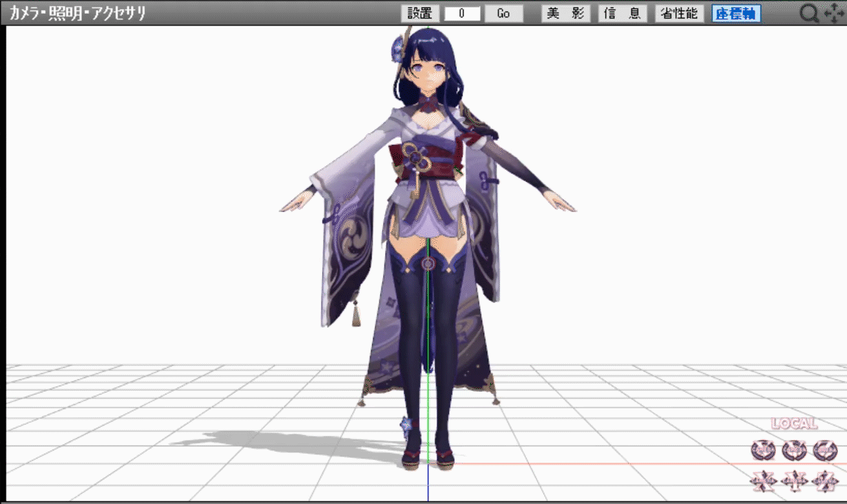
Task: Click the X-axis rotation handle icon
Action: coord(763,450)
